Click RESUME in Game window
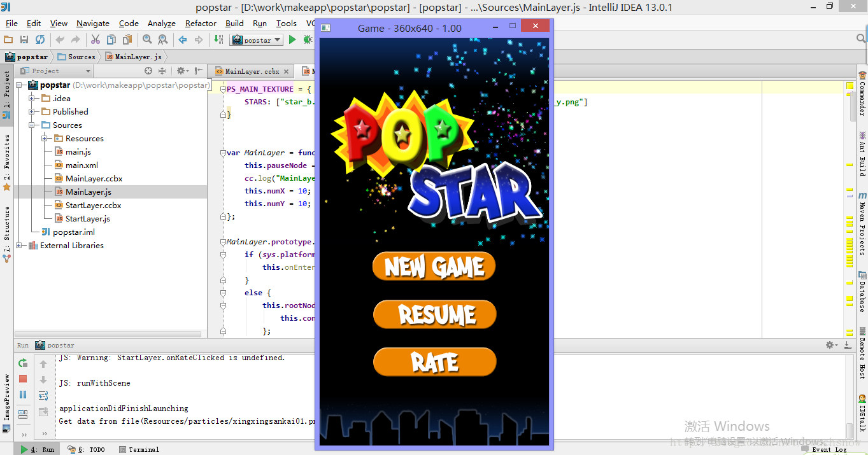This screenshot has width=868, height=455. tap(434, 314)
